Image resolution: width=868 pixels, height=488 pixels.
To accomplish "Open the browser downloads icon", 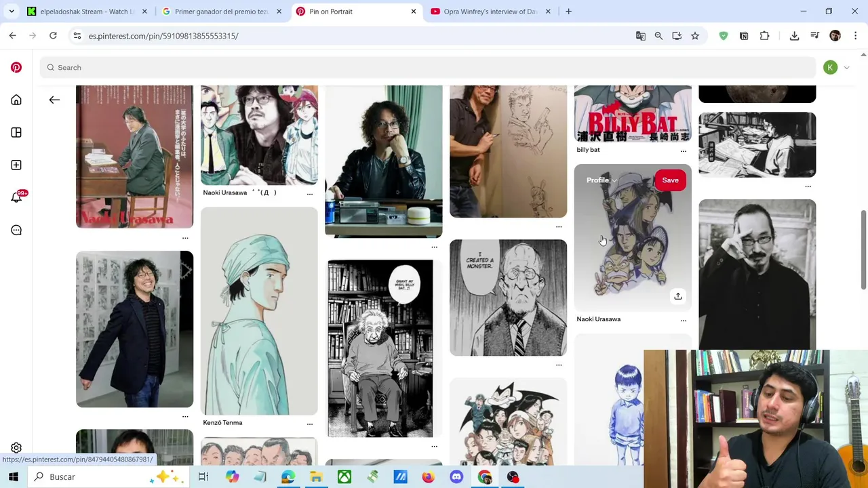I will (x=794, y=36).
